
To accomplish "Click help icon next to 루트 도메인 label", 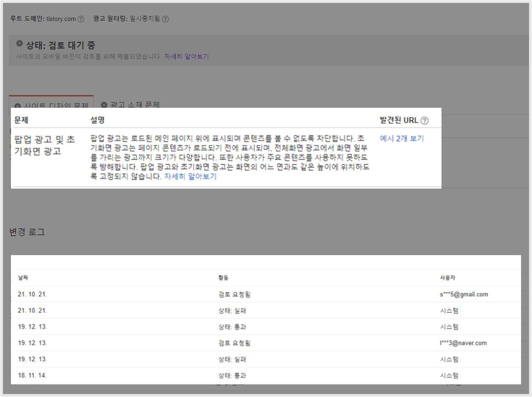I will pos(81,19).
